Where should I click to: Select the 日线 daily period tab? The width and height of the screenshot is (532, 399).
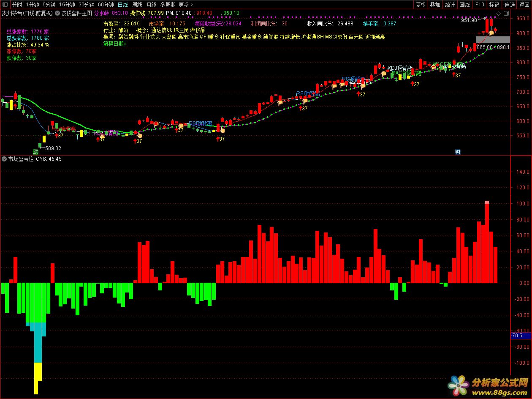tap(122, 5)
